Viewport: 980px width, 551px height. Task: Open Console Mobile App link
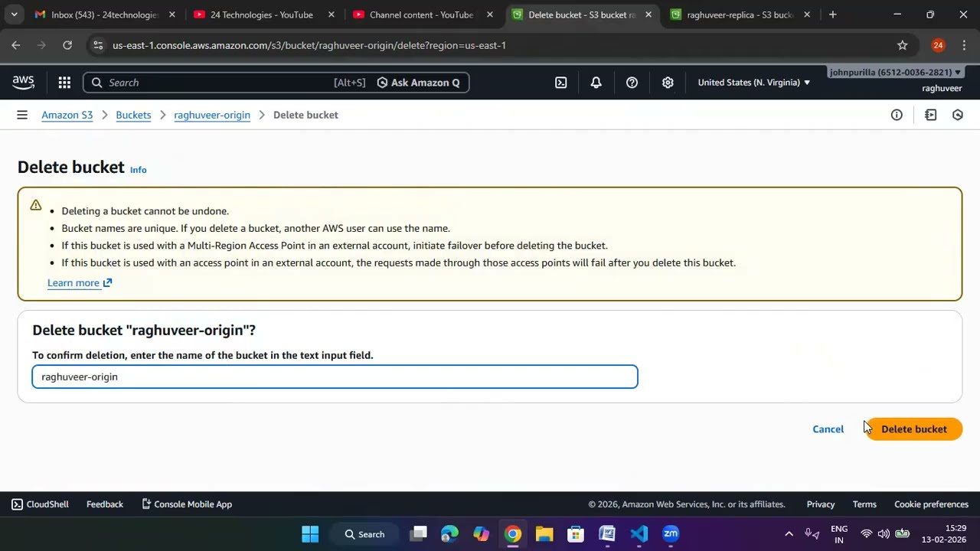[187, 504]
